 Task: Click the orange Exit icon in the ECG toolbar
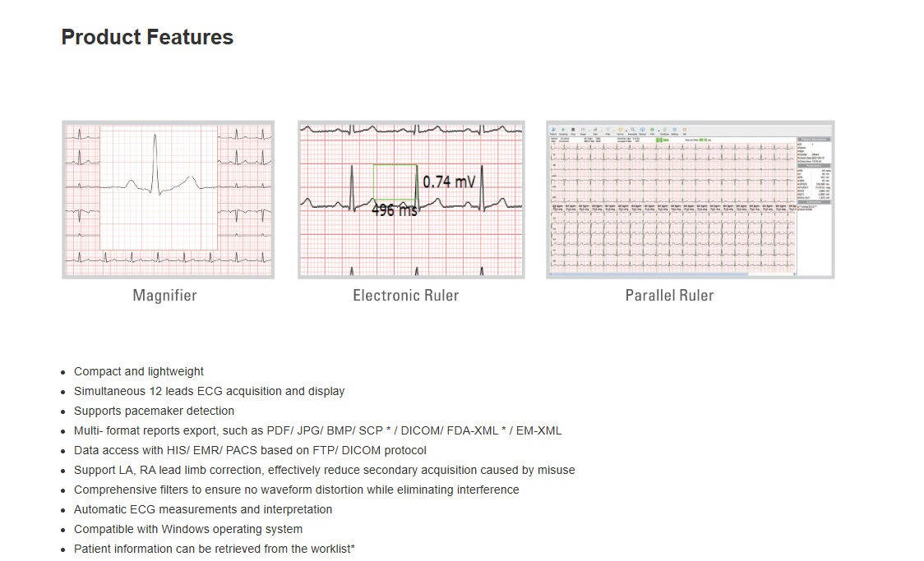pos(684,130)
